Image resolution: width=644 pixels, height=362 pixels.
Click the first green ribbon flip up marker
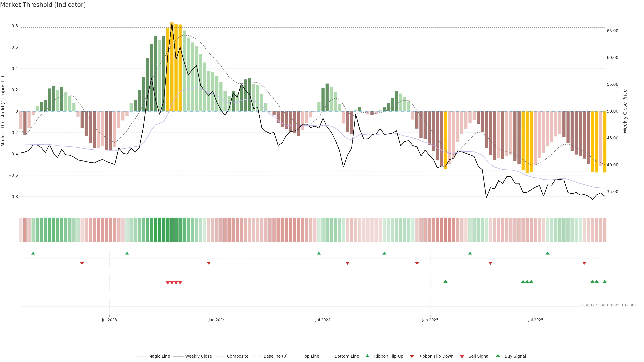(33, 253)
